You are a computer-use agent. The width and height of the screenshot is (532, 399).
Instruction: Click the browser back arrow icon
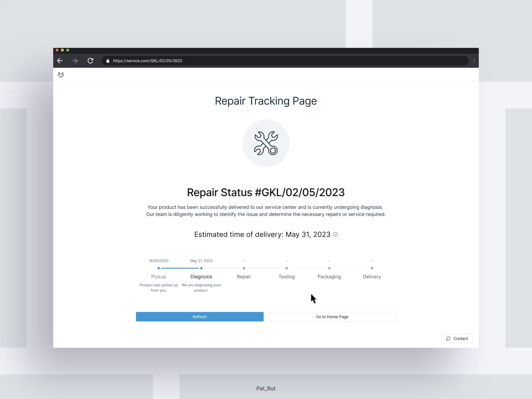coord(60,61)
